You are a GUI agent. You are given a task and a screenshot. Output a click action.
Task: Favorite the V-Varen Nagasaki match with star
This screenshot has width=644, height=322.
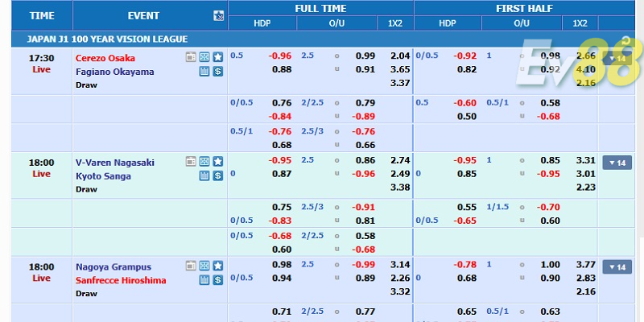point(217,162)
